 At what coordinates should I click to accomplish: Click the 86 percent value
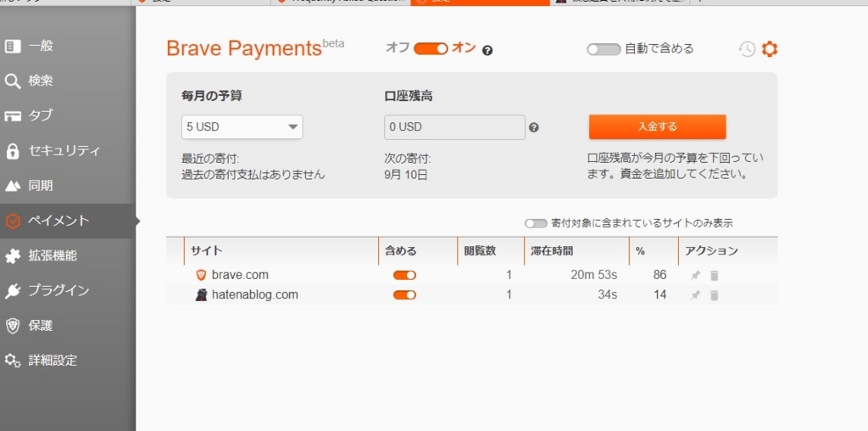[x=659, y=275]
